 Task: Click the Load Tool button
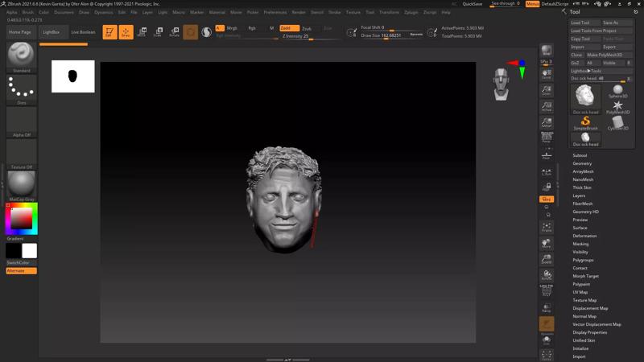580,23
